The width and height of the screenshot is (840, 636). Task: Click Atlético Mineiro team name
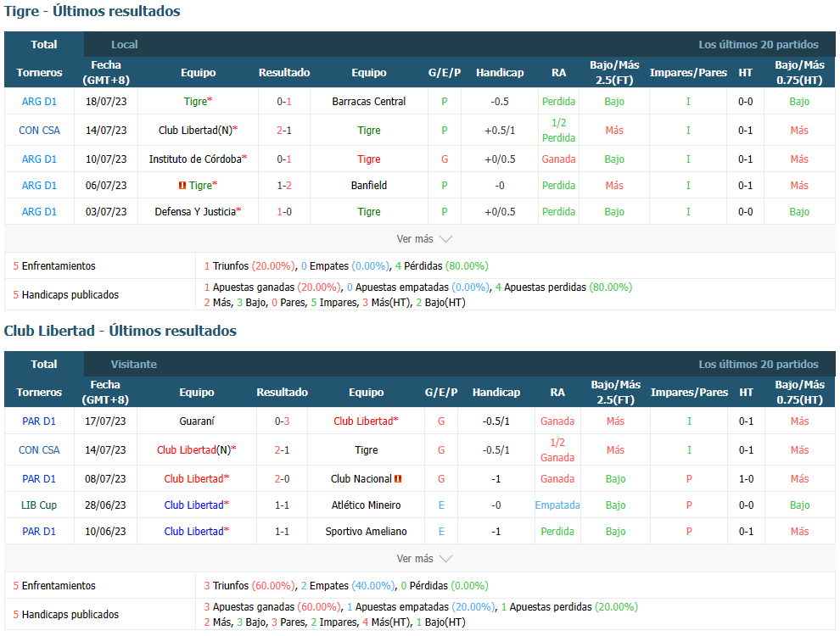[366, 505]
